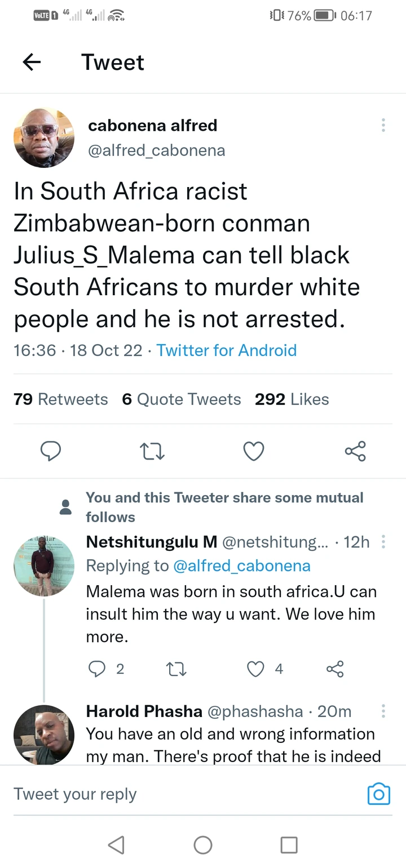Type in Tweet your reply field
This screenshot has height=868, width=406.
[169, 794]
